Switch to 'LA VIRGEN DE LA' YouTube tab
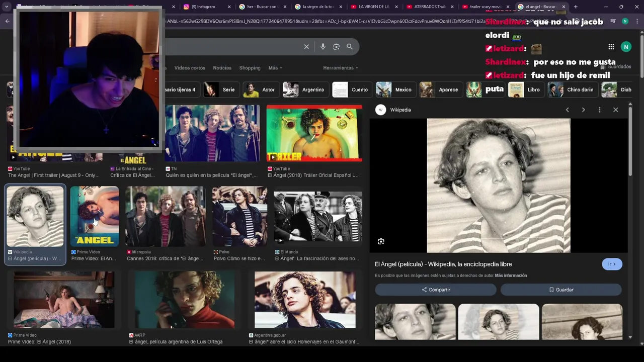 373,7
